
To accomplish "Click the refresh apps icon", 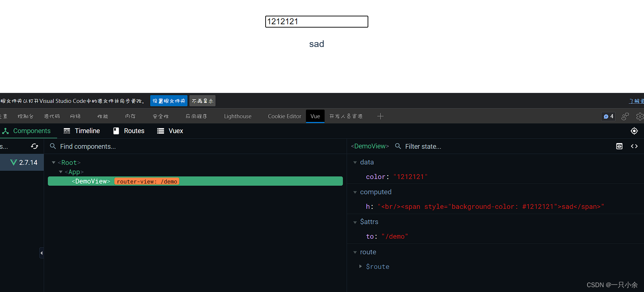I will 35,146.
